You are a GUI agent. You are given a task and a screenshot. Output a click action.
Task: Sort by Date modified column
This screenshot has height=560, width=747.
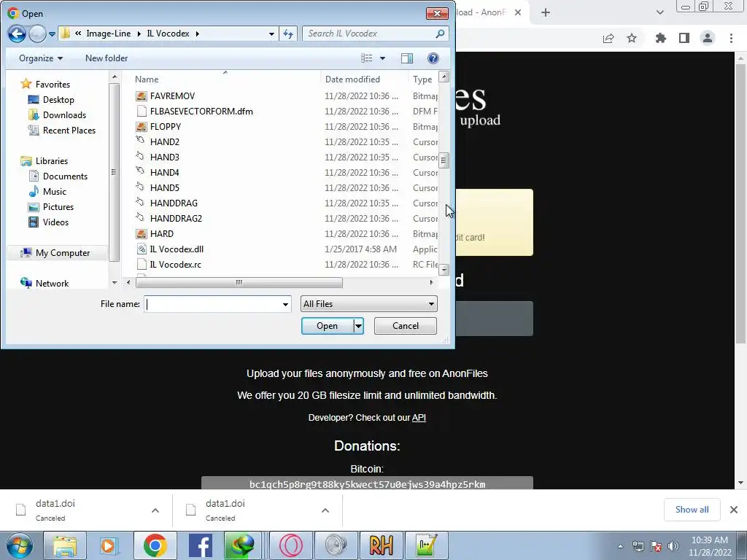coord(352,79)
